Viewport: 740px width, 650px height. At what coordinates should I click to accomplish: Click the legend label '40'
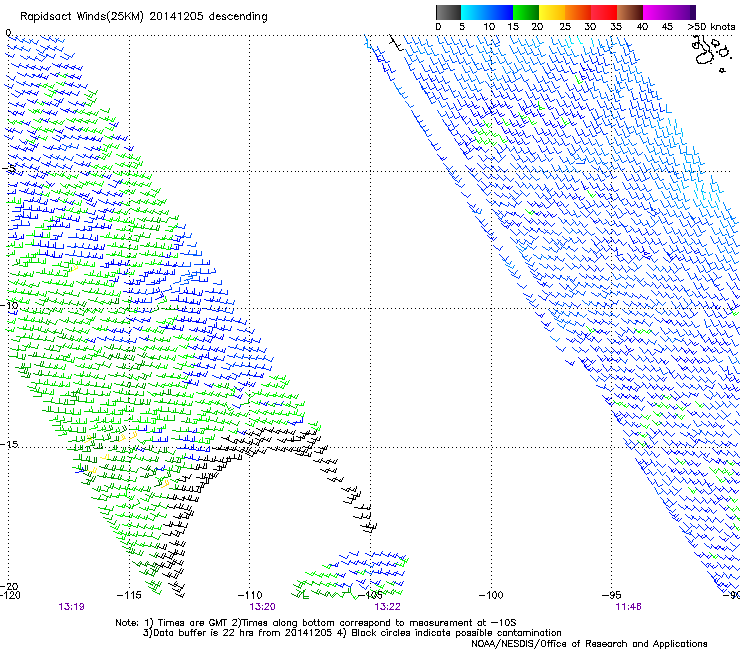(x=642, y=27)
